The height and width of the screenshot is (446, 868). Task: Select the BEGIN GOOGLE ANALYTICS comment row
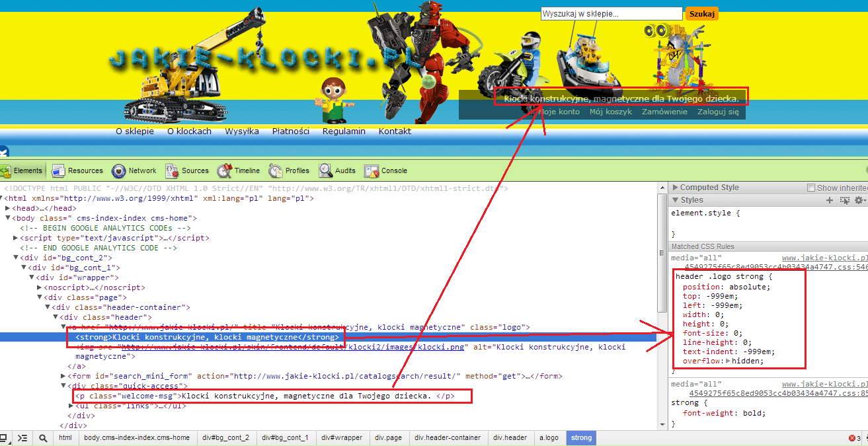[105, 228]
